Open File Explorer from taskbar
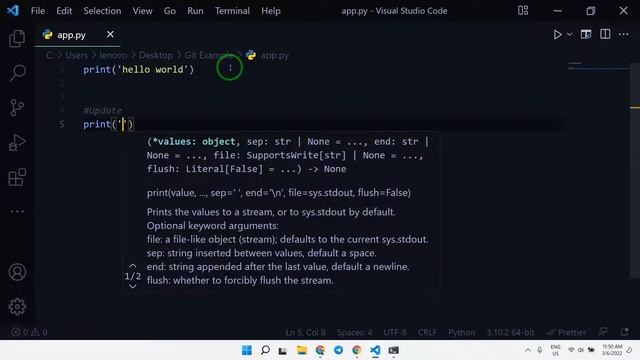The width and height of the screenshot is (640, 360). tap(302, 350)
